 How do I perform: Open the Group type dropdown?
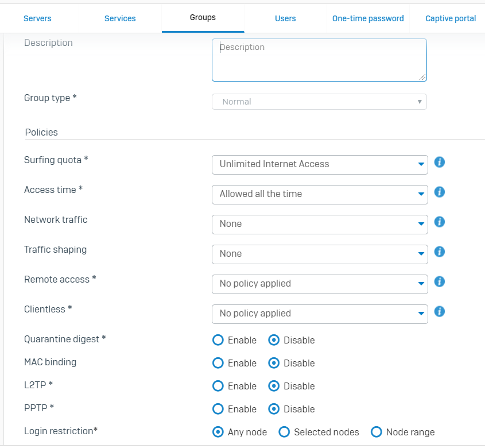[x=319, y=102]
